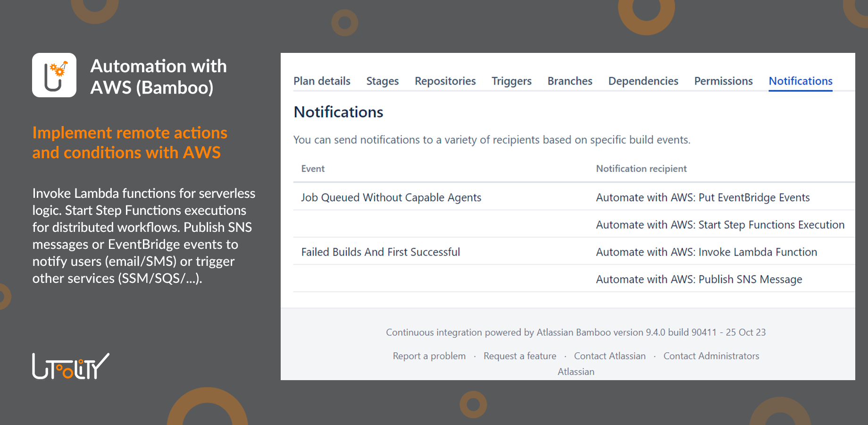Open the Plan details tab
Screen dimensions: 868x425
322,81
